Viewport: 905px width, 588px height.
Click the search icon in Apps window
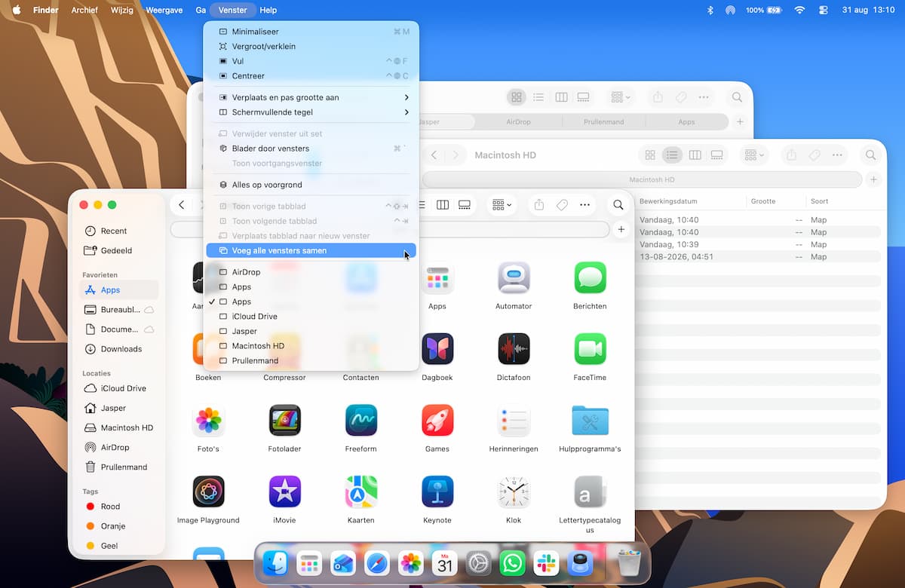(618, 205)
